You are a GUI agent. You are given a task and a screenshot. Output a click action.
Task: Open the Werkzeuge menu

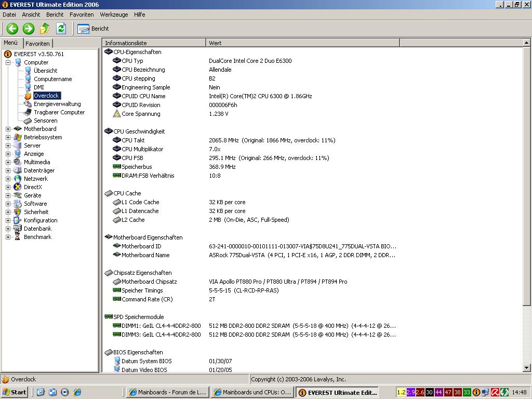(x=114, y=15)
